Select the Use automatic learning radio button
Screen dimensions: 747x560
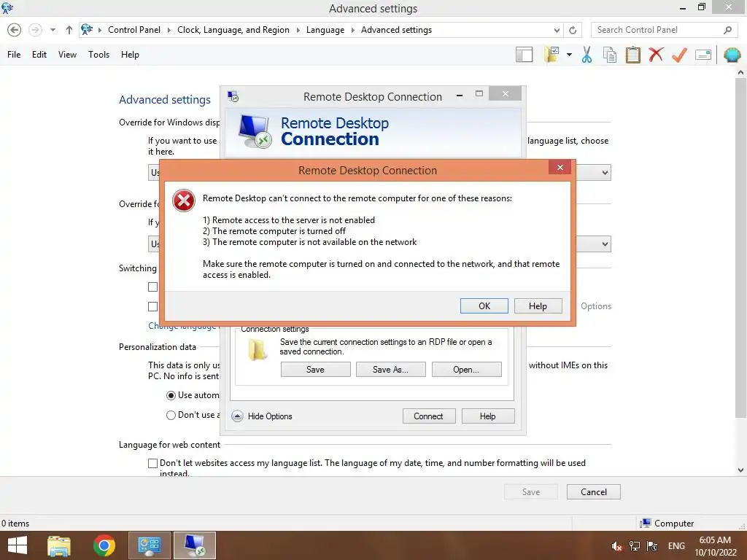pyautogui.click(x=171, y=395)
